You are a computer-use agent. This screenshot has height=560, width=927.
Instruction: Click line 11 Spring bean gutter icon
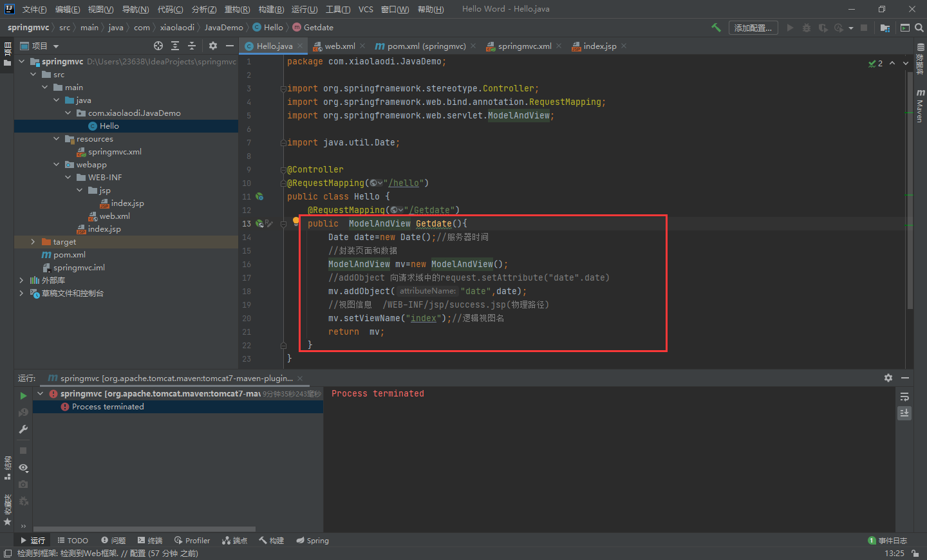coord(259,196)
